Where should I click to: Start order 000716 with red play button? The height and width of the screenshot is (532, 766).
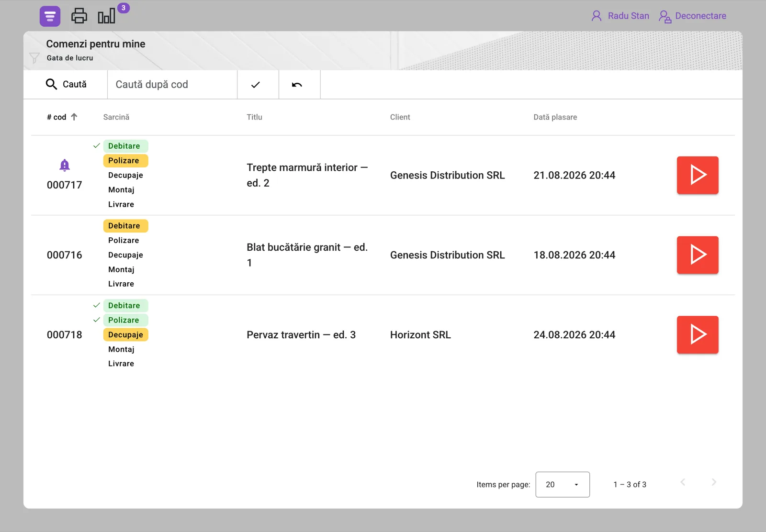click(698, 255)
